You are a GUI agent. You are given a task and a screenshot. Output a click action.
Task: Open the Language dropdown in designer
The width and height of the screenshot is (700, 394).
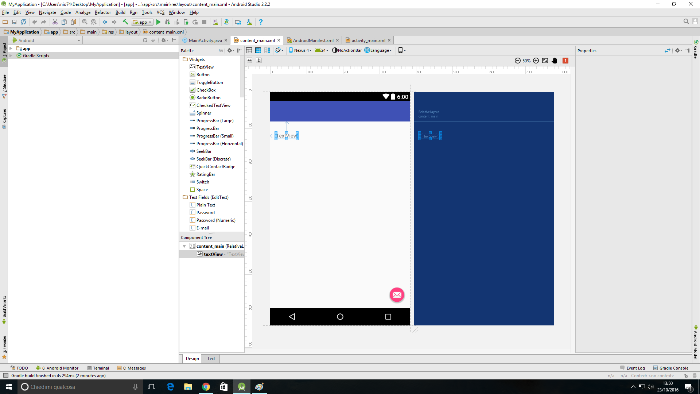tap(378, 50)
